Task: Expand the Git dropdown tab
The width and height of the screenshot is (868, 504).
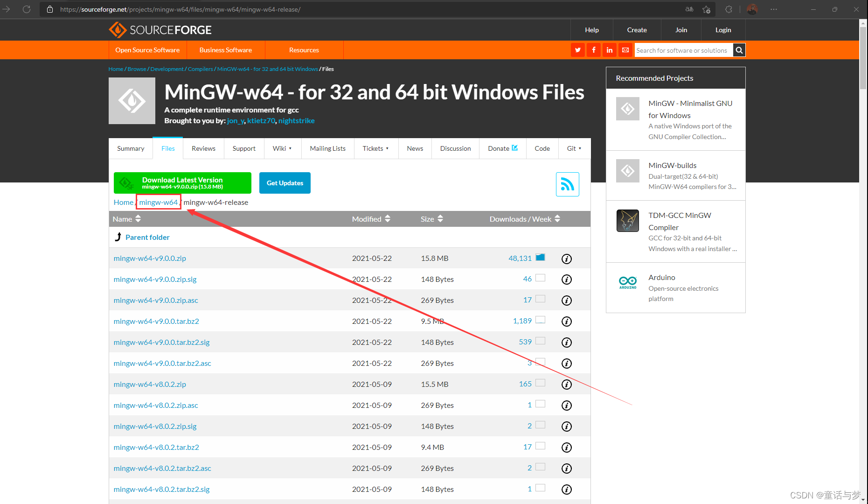Action: click(575, 148)
